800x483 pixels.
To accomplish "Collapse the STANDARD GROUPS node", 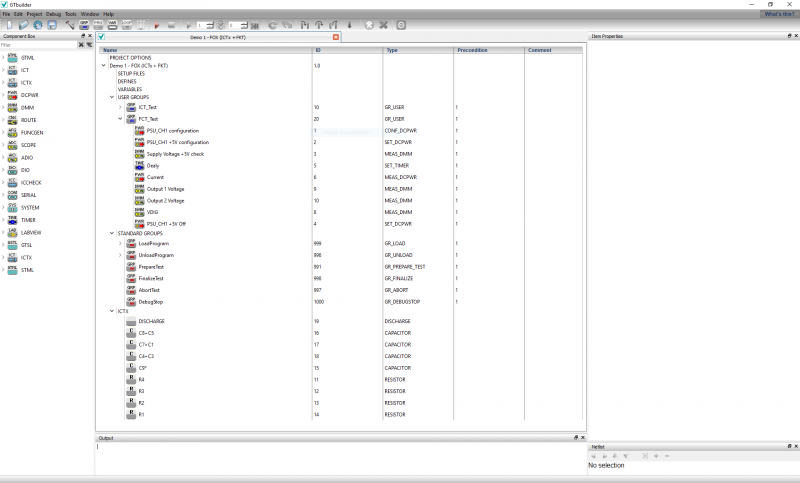I will [x=111, y=233].
